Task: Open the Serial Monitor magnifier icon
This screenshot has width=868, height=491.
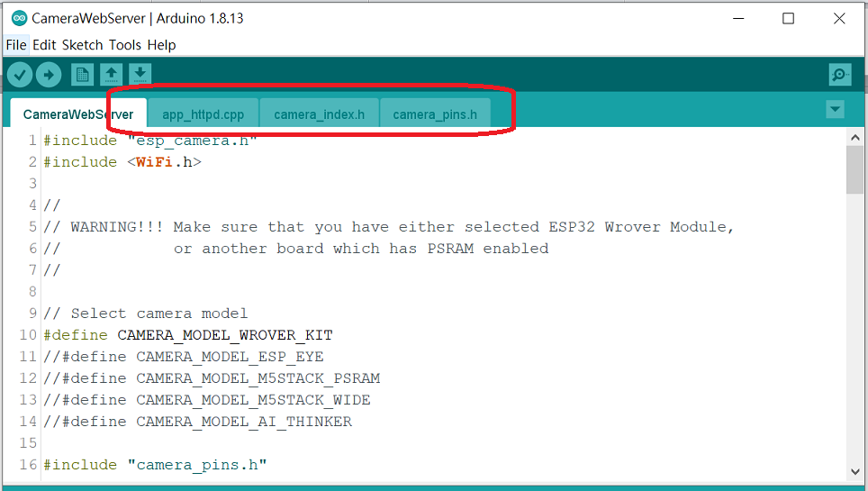Action: [840, 74]
